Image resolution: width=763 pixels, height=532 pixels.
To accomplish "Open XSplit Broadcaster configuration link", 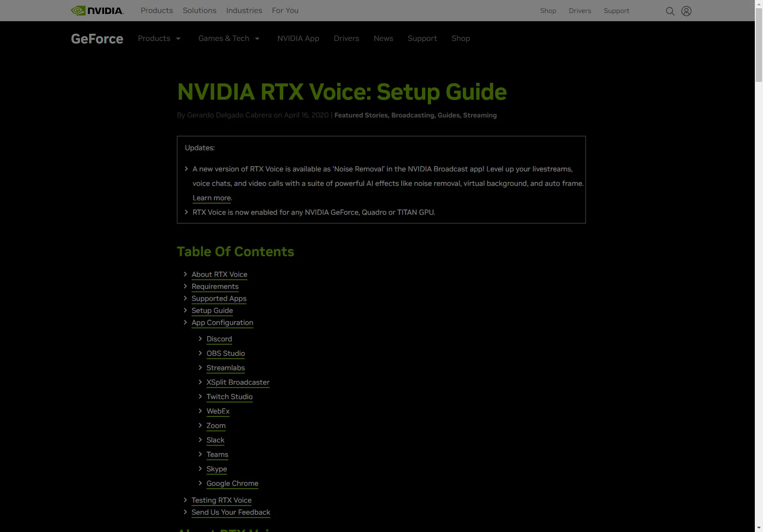I will (x=238, y=382).
